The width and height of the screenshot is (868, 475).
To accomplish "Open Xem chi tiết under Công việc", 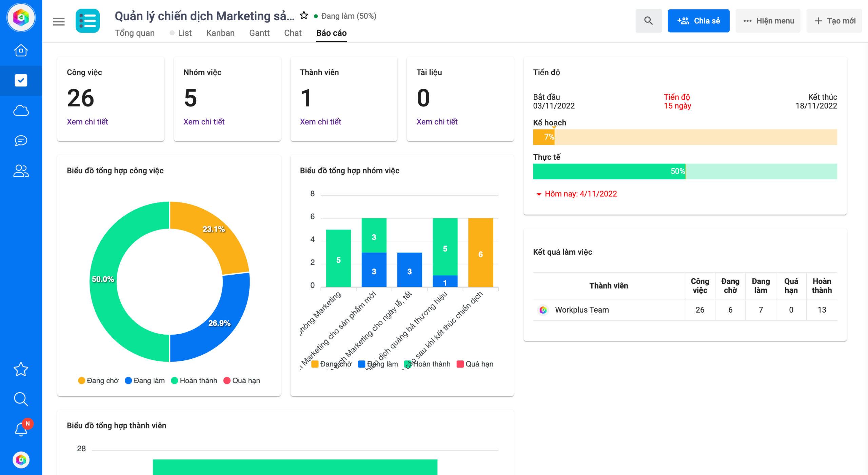I will click(x=87, y=122).
